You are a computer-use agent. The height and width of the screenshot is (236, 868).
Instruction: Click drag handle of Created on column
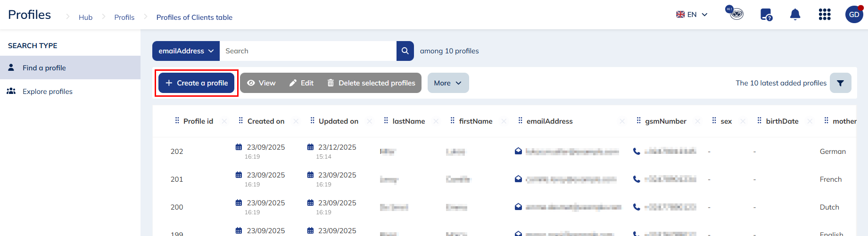click(241, 121)
